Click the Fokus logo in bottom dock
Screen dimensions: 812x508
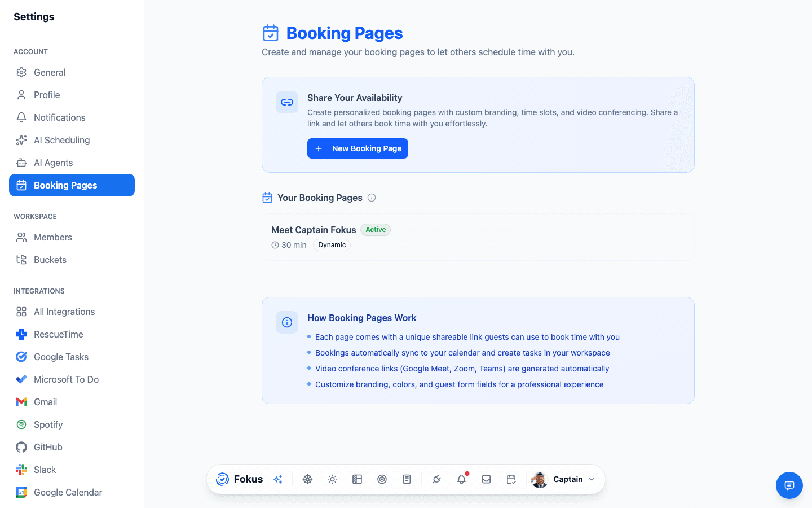240,479
